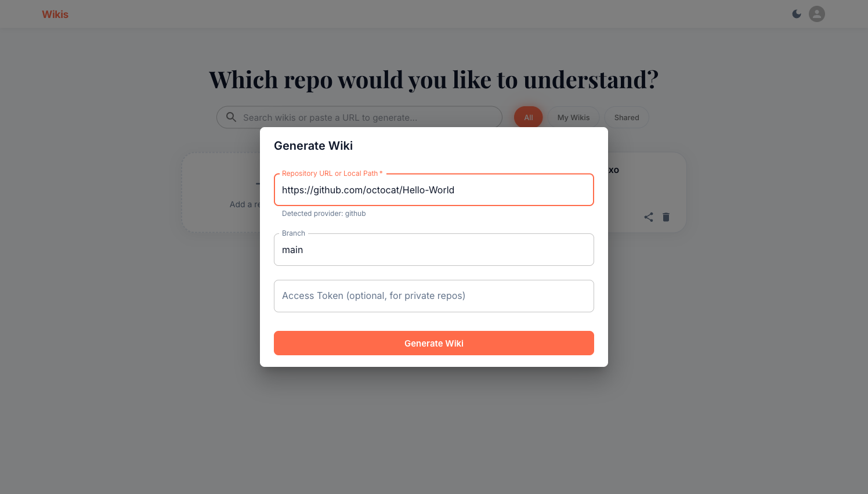Screen dimensions: 868x494
Task: Click the Access Token input field
Action: coord(434,296)
